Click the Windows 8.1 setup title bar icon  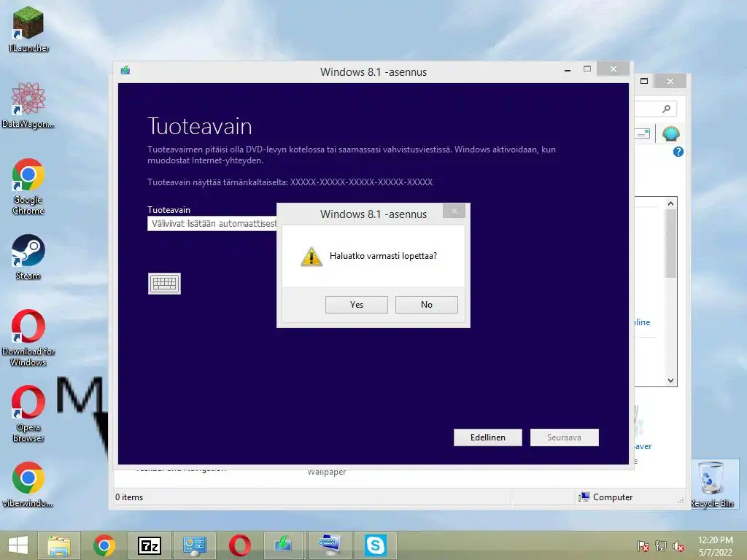pyautogui.click(x=125, y=71)
